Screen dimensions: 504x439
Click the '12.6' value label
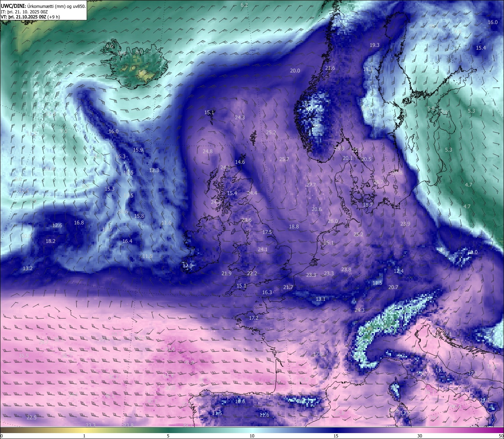pyautogui.click(x=57, y=226)
